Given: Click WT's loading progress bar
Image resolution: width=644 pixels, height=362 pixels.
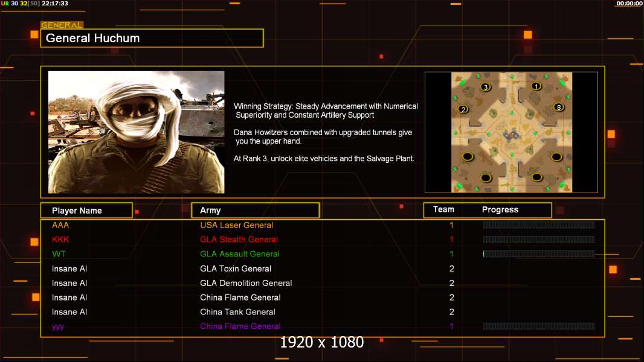Looking at the screenshot, I should click(x=539, y=254).
